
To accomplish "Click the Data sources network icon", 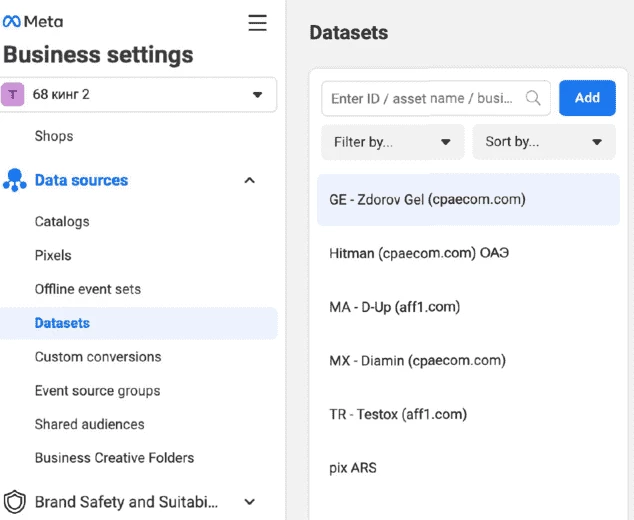I will 15,180.
